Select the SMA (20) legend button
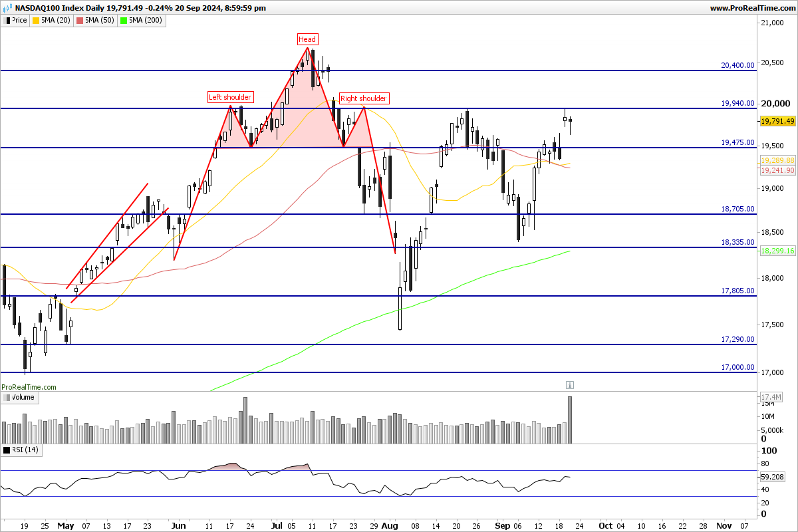 [53, 21]
